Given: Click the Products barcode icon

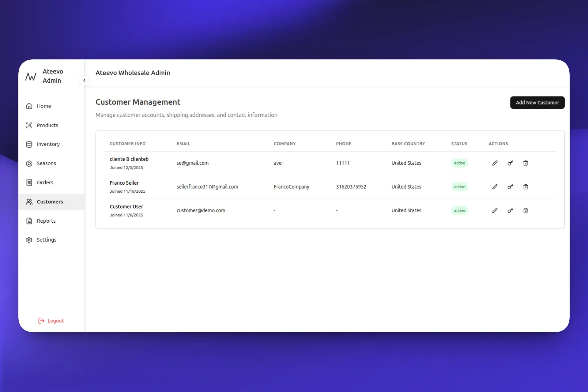Looking at the screenshot, I should [29, 125].
